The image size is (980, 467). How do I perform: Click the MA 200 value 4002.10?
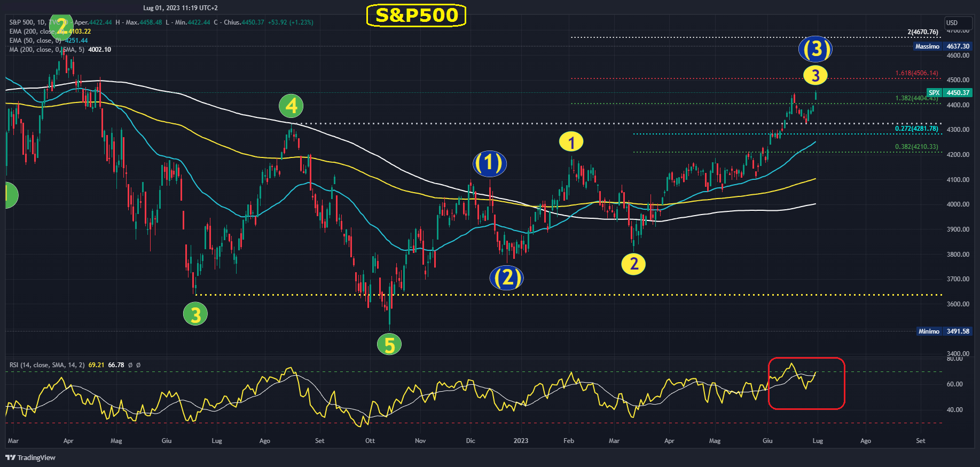(x=100, y=50)
